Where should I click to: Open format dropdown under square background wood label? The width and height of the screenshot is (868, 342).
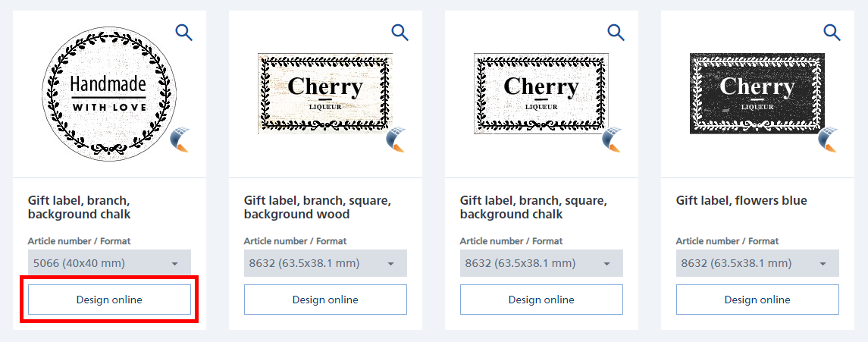325,263
